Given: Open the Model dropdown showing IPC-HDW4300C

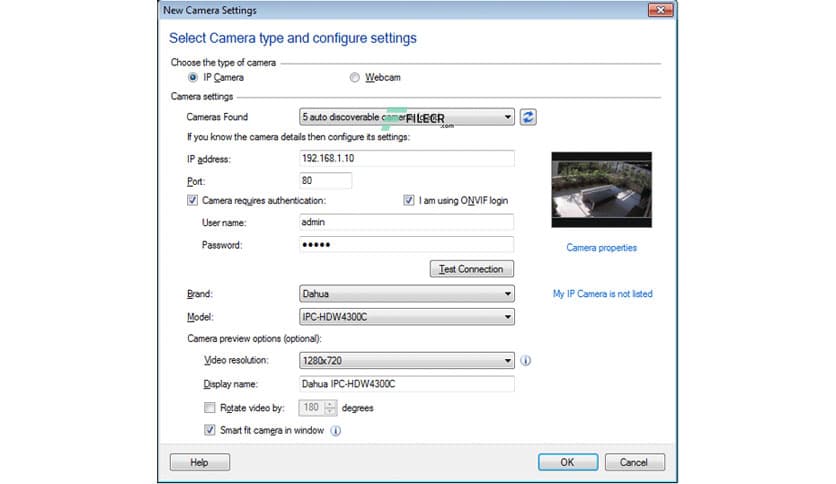Looking at the screenshot, I should pos(407,317).
